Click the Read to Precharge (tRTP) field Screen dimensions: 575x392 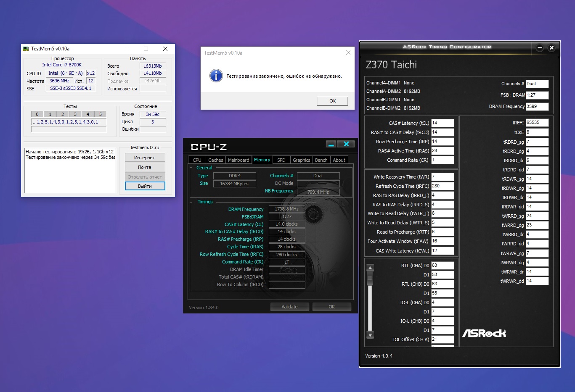pyautogui.click(x=443, y=232)
